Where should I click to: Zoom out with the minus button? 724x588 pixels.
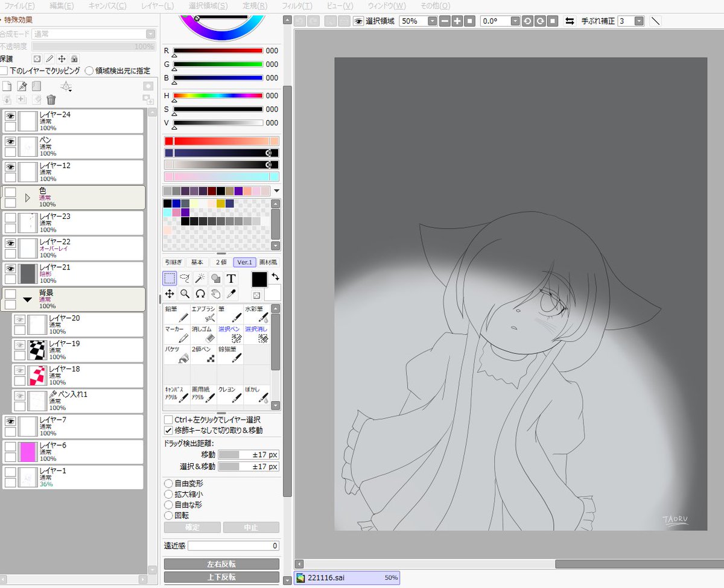coord(445,21)
